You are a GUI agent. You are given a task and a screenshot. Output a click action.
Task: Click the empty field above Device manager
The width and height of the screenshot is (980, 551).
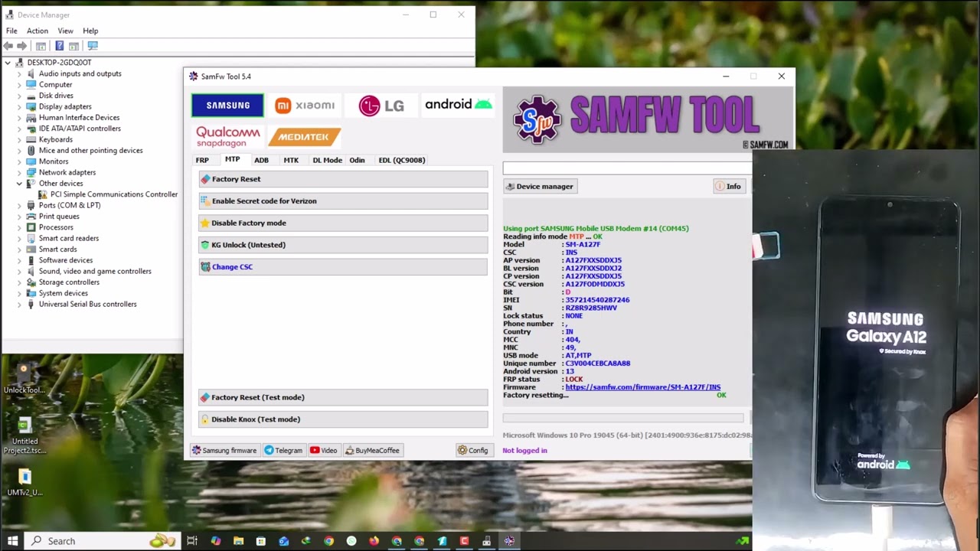pos(627,168)
